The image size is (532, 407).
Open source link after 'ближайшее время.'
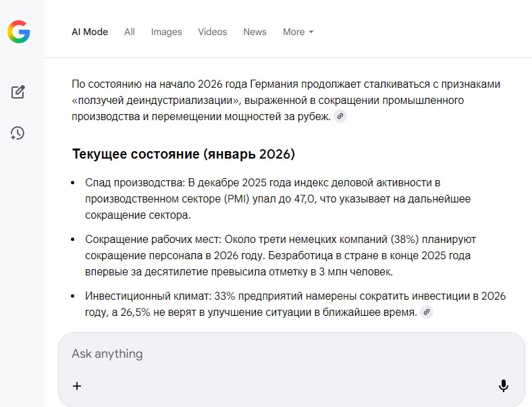[x=427, y=312]
